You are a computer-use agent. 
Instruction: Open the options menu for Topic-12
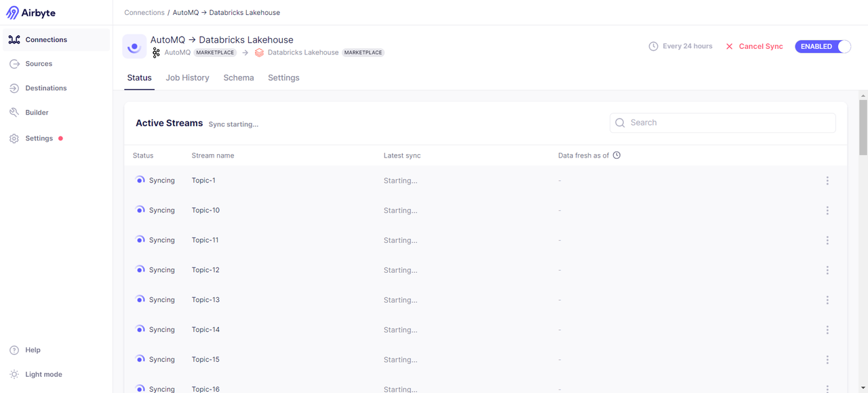[827, 270]
